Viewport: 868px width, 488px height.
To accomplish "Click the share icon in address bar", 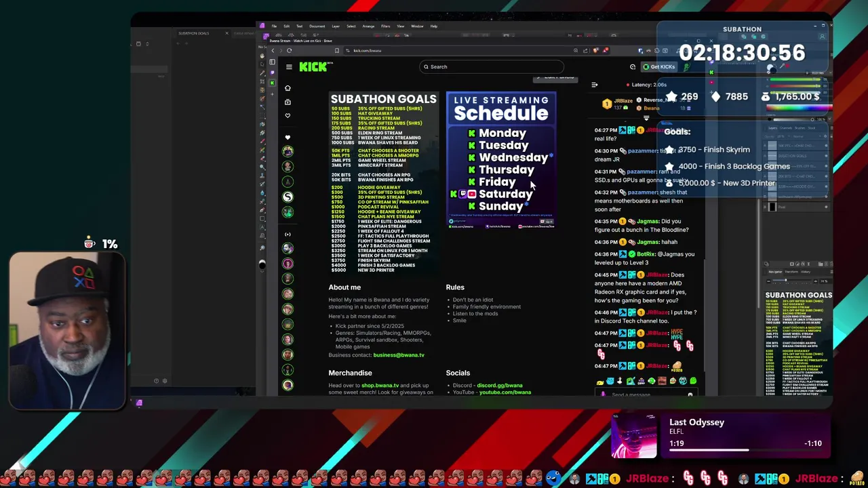I will pyautogui.click(x=585, y=50).
